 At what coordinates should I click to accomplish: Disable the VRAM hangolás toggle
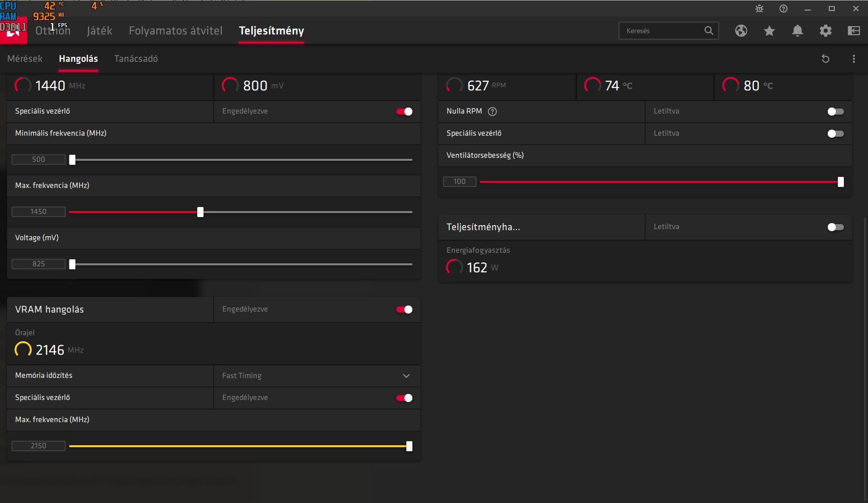[x=404, y=310]
